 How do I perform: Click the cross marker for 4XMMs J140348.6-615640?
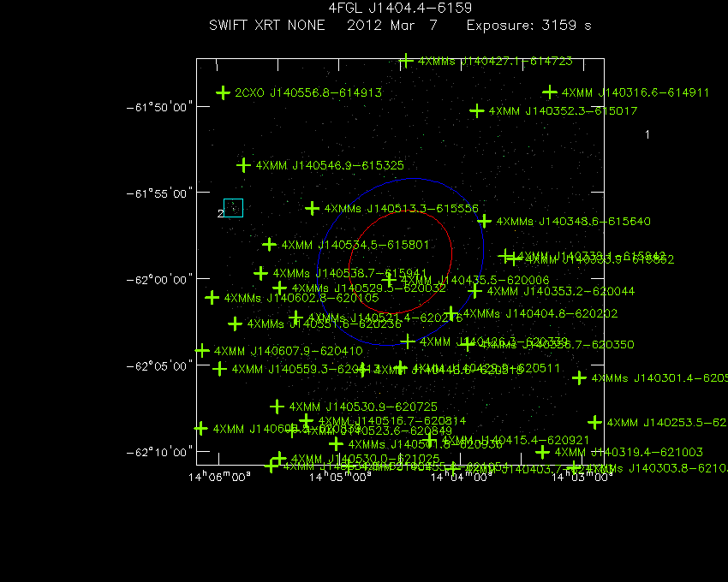[484, 221]
